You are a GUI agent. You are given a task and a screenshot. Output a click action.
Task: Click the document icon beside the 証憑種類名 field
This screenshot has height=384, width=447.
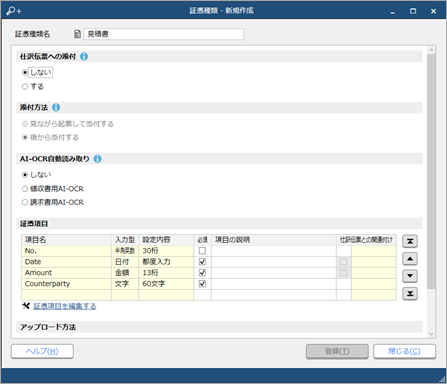[x=77, y=34]
